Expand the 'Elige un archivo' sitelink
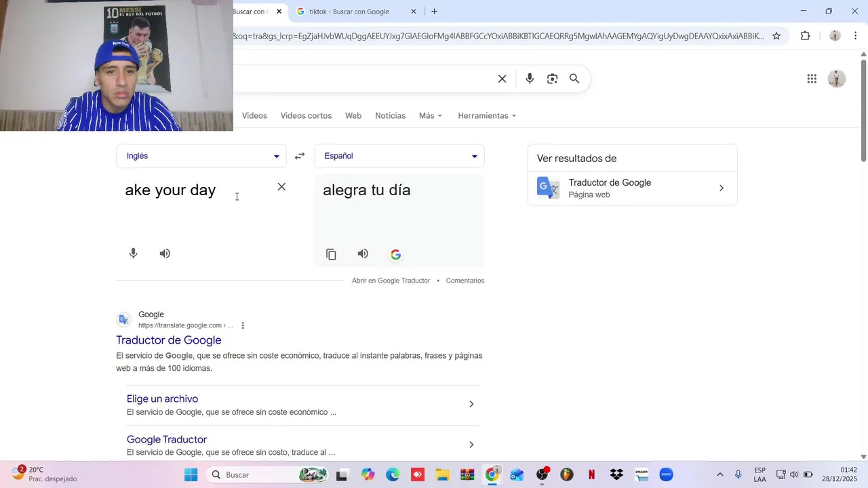This screenshot has height=488, width=868. pyautogui.click(x=471, y=404)
